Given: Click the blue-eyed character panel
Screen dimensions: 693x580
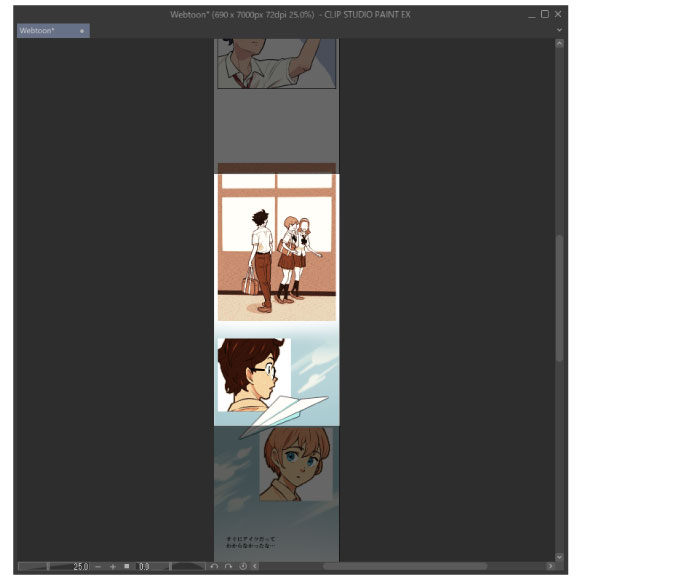Looking at the screenshot, I should (x=295, y=464).
